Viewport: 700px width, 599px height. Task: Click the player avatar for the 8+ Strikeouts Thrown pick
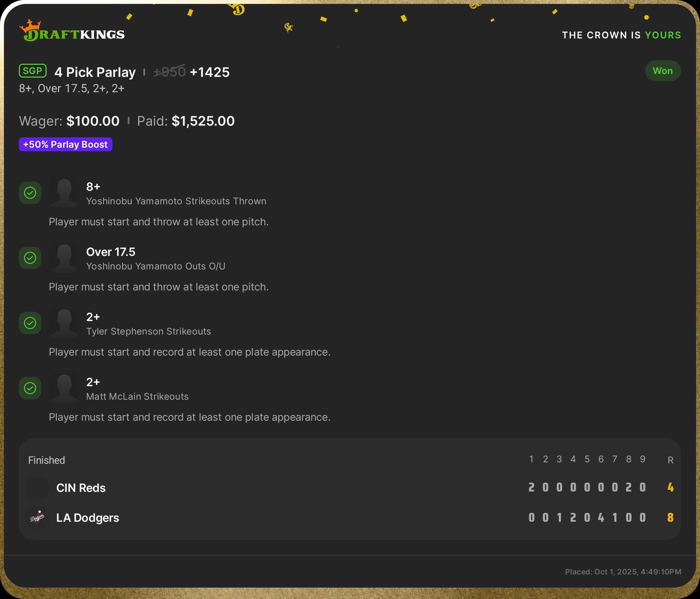(x=64, y=193)
